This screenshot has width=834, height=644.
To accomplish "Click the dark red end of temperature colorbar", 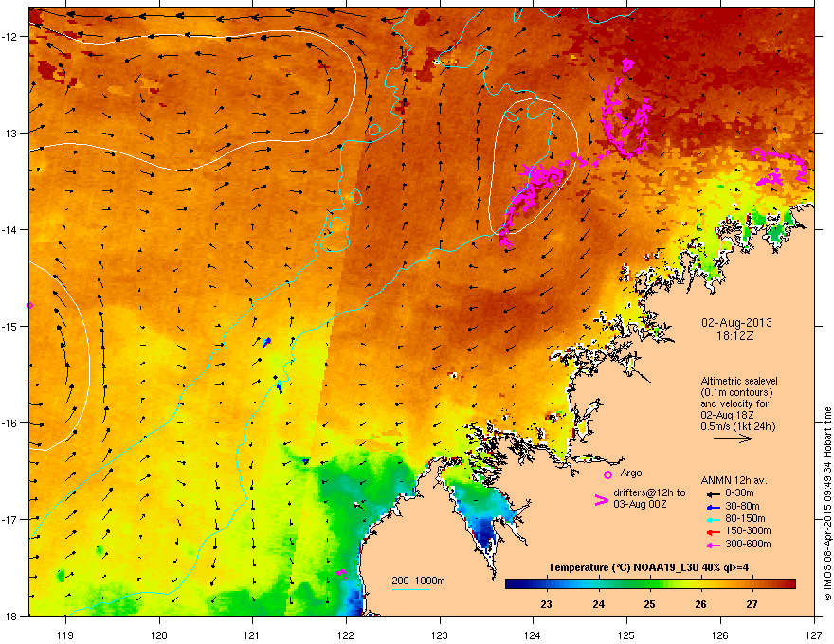I will point(789,584).
